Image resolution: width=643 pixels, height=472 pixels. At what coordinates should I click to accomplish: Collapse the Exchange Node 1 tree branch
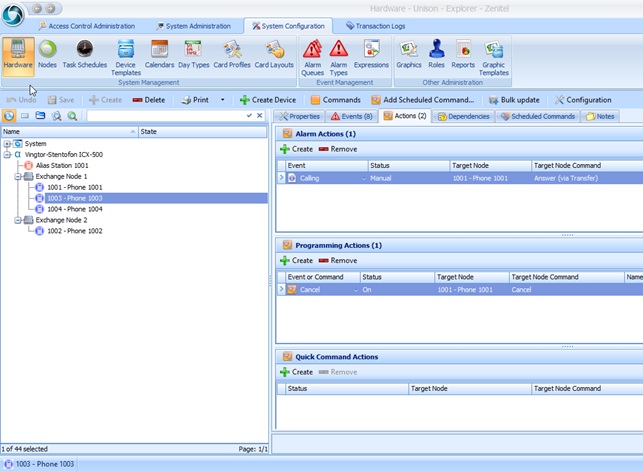17,176
